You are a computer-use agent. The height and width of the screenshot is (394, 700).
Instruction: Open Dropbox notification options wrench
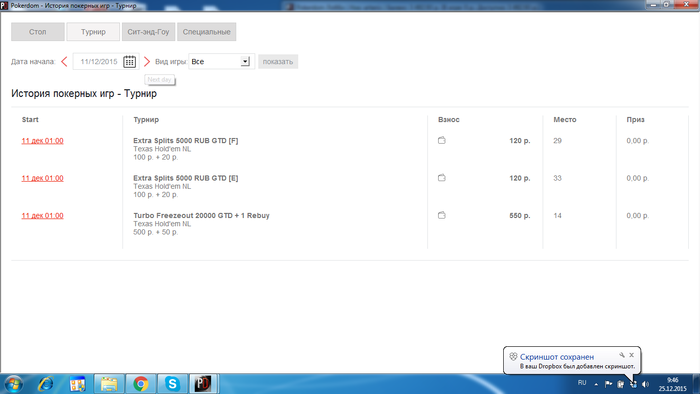pos(622,355)
